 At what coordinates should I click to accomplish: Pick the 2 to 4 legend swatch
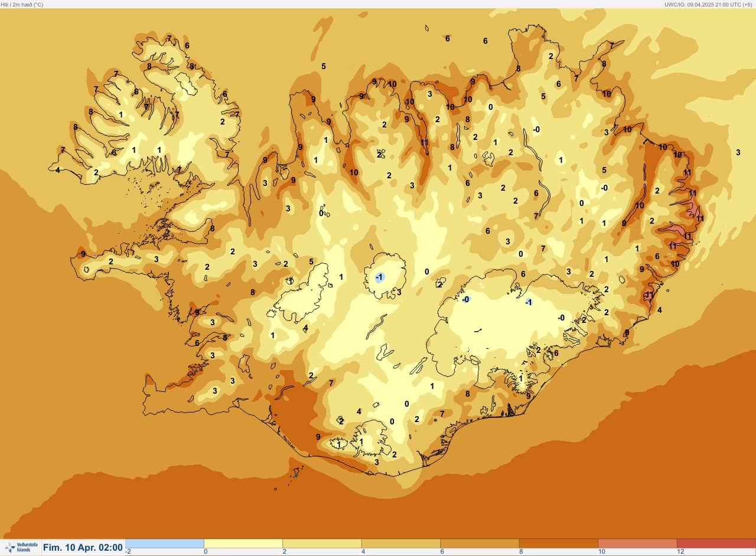(322, 543)
